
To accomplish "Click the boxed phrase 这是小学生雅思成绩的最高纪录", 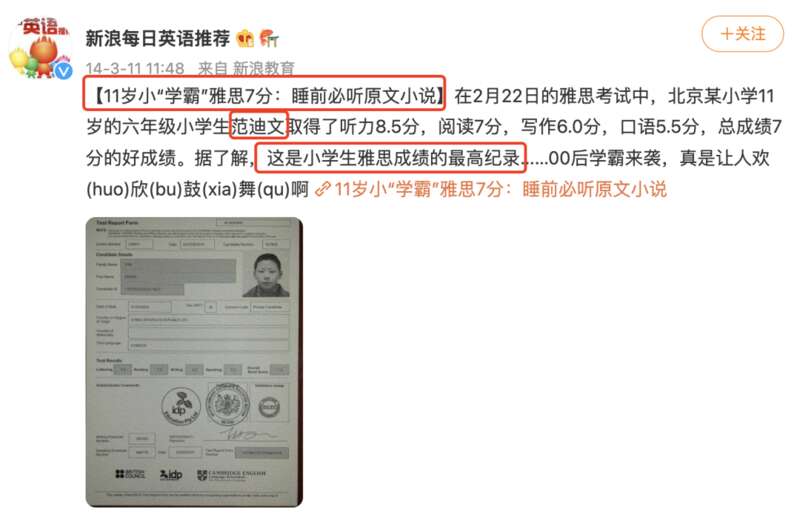I will click(390, 158).
